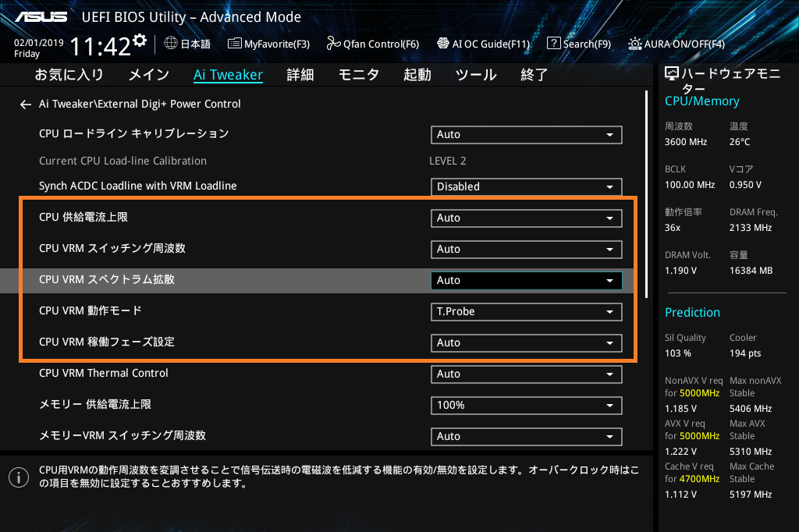Click the back arrow beside Ai Tweaker path

pos(26,105)
